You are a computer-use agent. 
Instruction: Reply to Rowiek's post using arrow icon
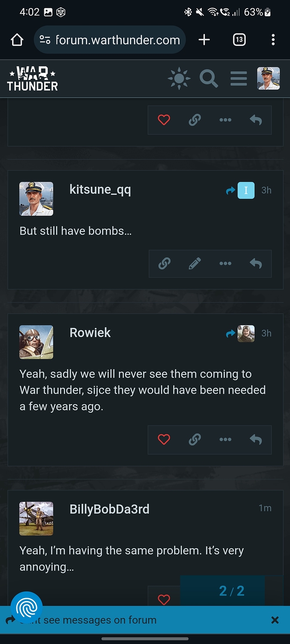click(256, 439)
